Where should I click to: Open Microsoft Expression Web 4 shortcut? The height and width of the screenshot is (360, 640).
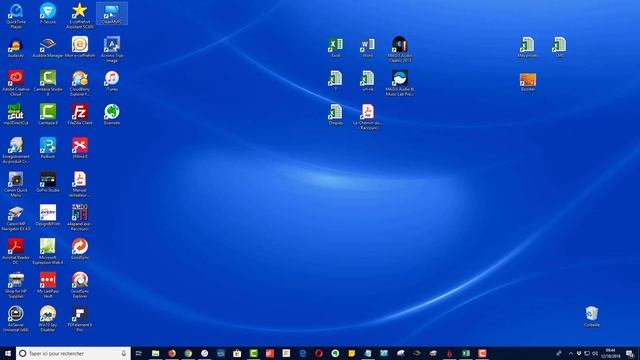coord(48,251)
